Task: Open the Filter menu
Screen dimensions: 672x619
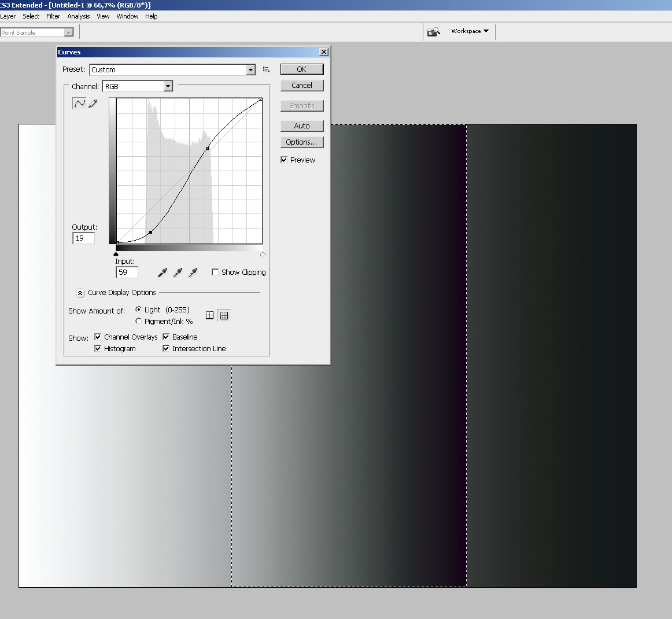Action: pos(53,16)
